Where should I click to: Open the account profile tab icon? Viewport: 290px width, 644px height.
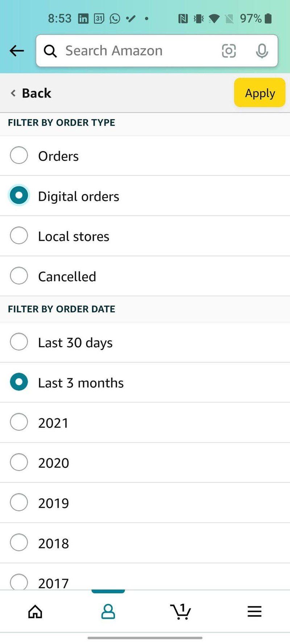click(x=108, y=611)
